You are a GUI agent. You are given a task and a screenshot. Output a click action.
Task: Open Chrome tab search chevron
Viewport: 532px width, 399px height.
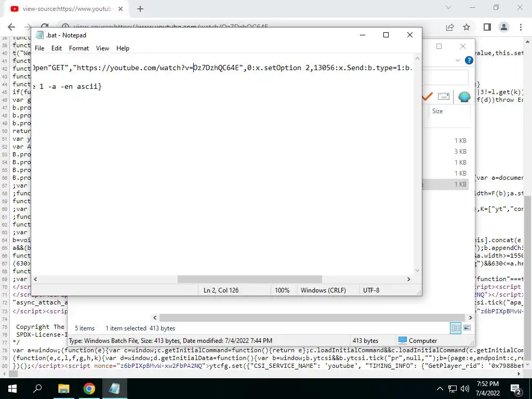pos(448,7)
